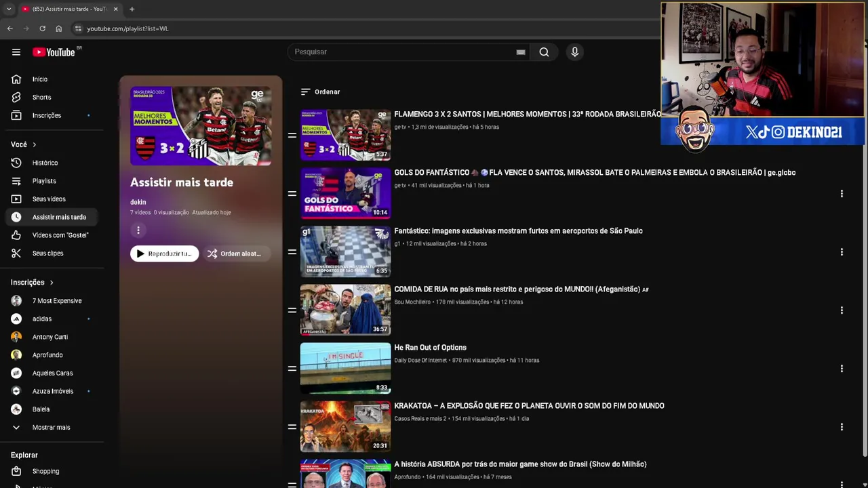Expand the Inscrições section header

point(33,283)
